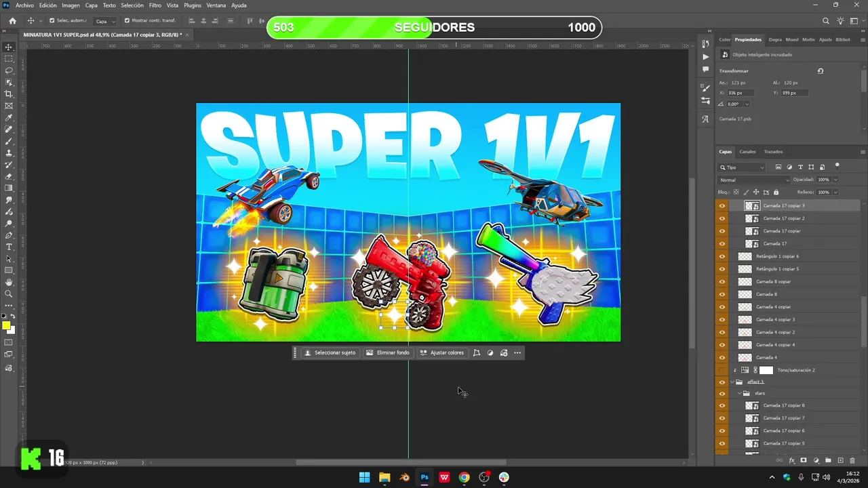Hide the effect 3 group
Image resolution: width=868 pixels, height=488 pixels.
coord(722,382)
